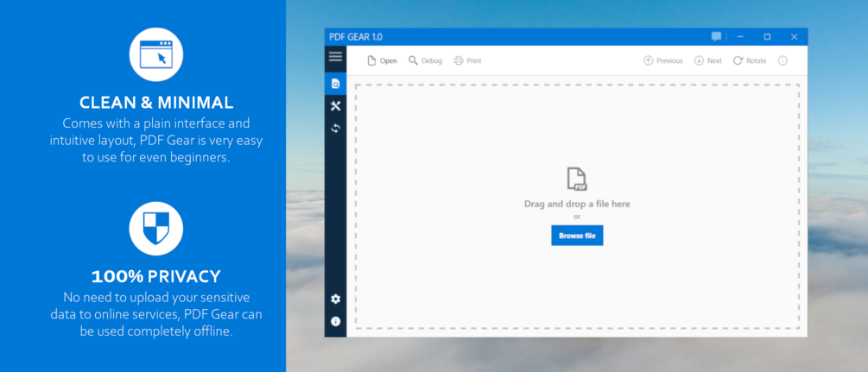The image size is (868, 372).
Task: Open the convert arrows sidebar icon
Action: pos(335,129)
